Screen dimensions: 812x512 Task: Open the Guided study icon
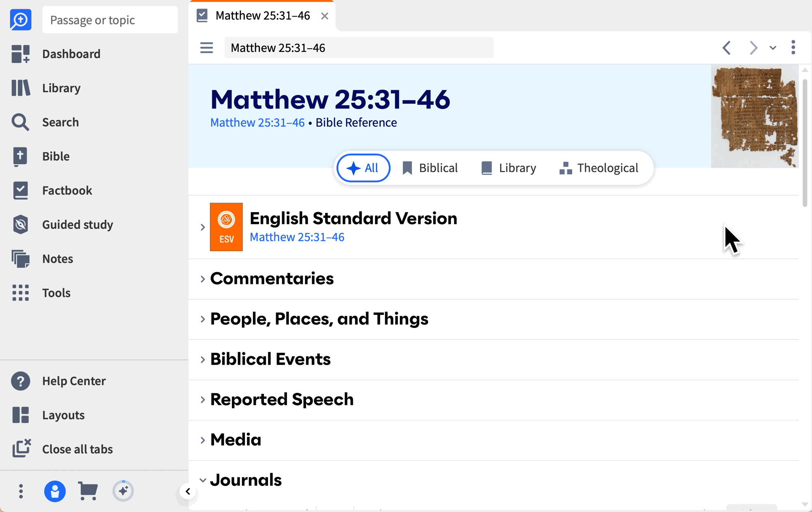coord(20,224)
